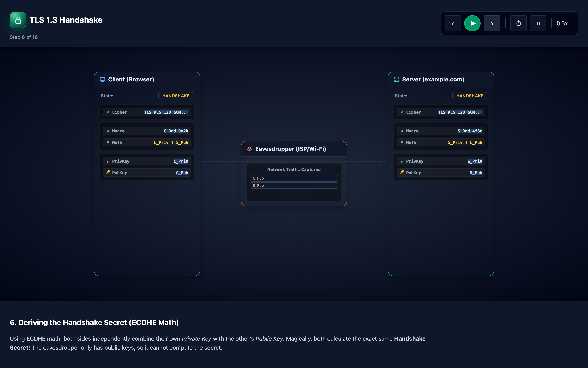
Task: Click the Eavesdropper eye icon
Action: 249,149
